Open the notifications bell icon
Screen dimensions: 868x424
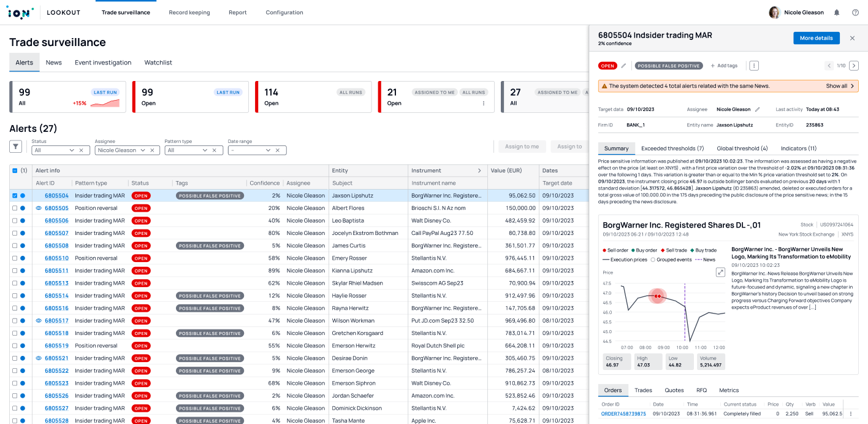(837, 12)
